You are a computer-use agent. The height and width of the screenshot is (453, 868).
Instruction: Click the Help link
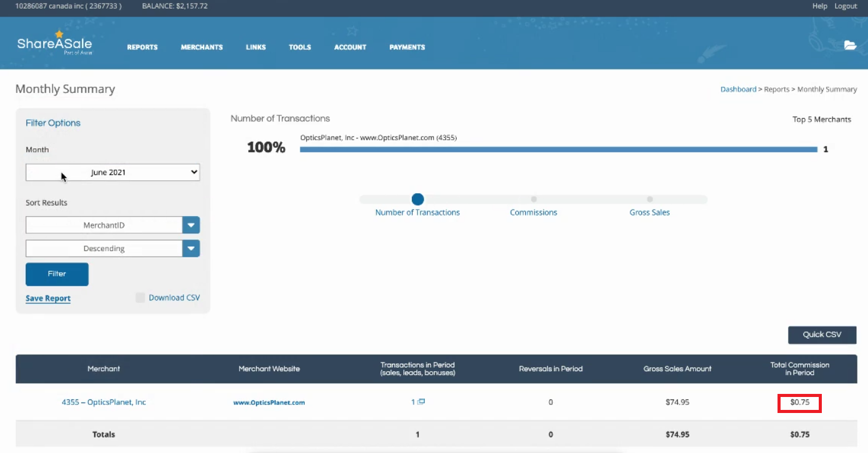pos(819,6)
